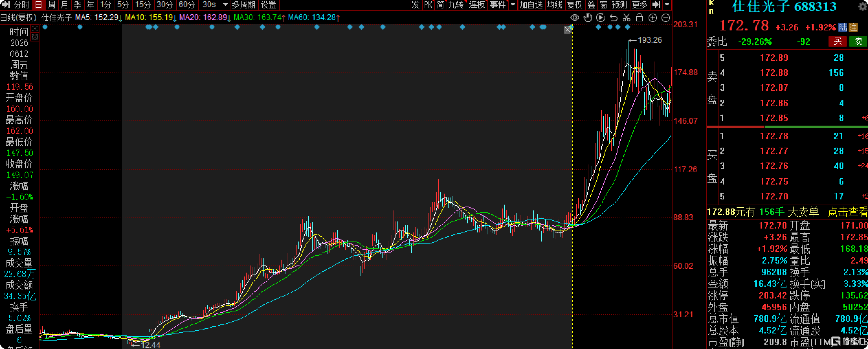Select the scissors cut tool icon
Screen dimensions: 868x349
click(626, 17)
